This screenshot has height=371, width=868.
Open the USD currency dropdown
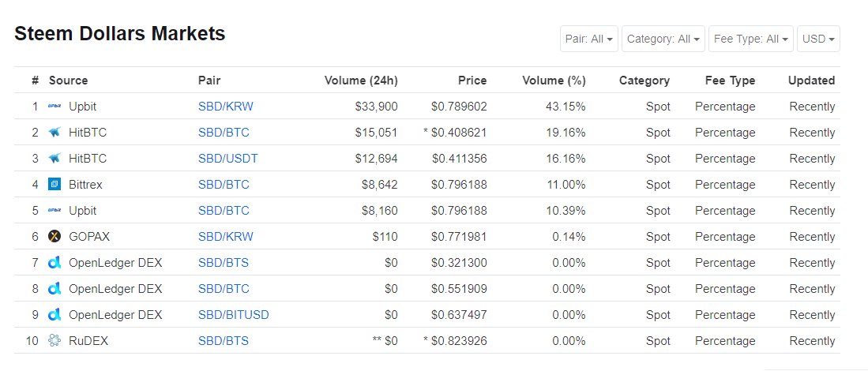click(x=818, y=39)
